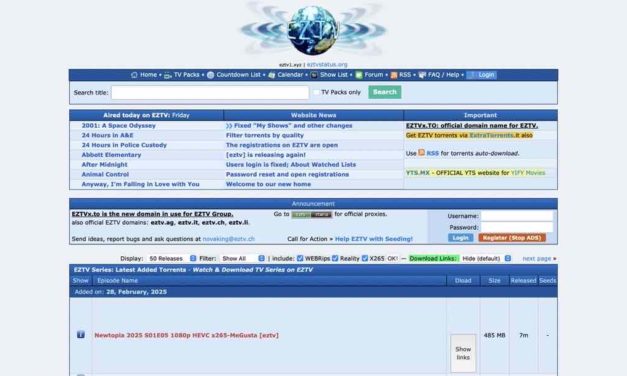This screenshot has width=627, height=376.
Task: Click the blue Login button in announcement
Action: 460,238
